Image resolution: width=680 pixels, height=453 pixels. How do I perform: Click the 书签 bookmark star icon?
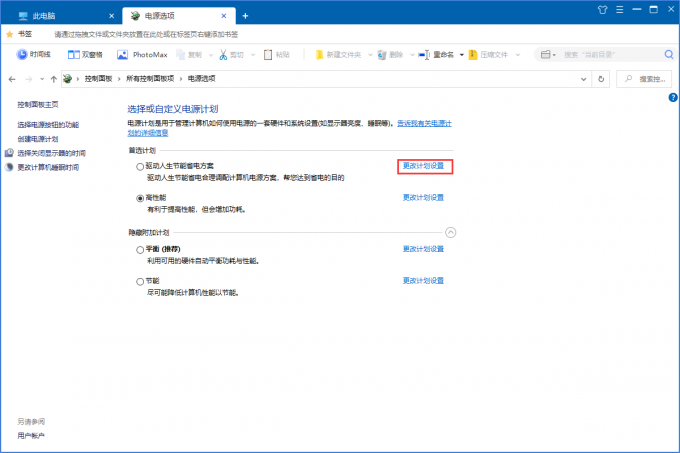(10, 34)
